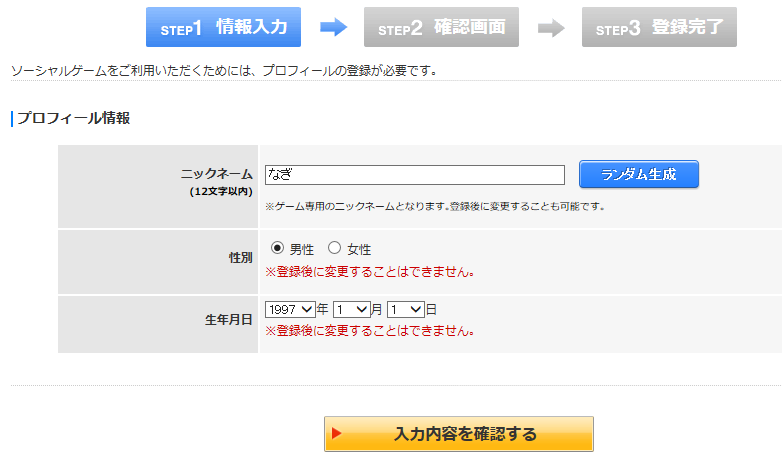Click the 男性 label text
Image resolution: width=782 pixels, height=457 pixels.
302,249
